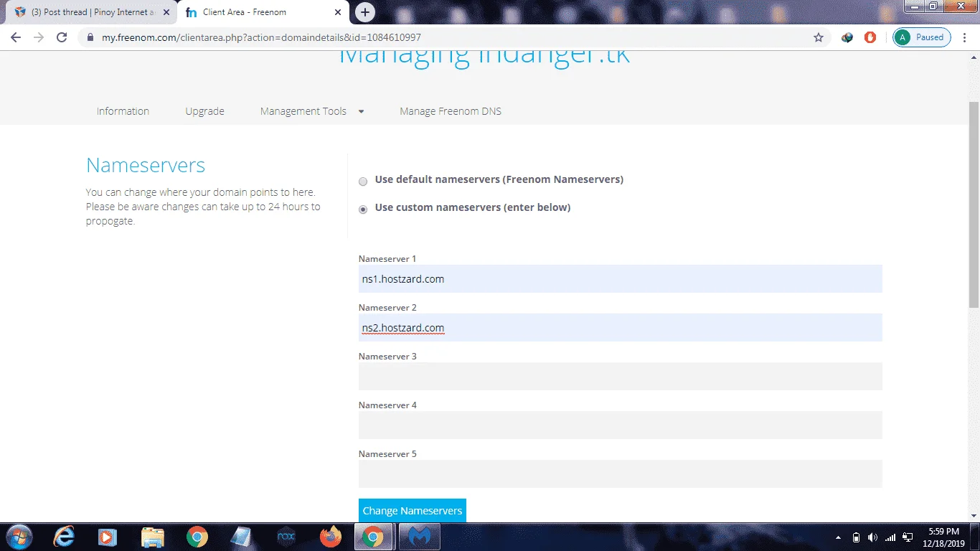The width and height of the screenshot is (980, 551).
Task: Open the red hand ad-blocker extension
Action: pyautogui.click(x=870, y=37)
